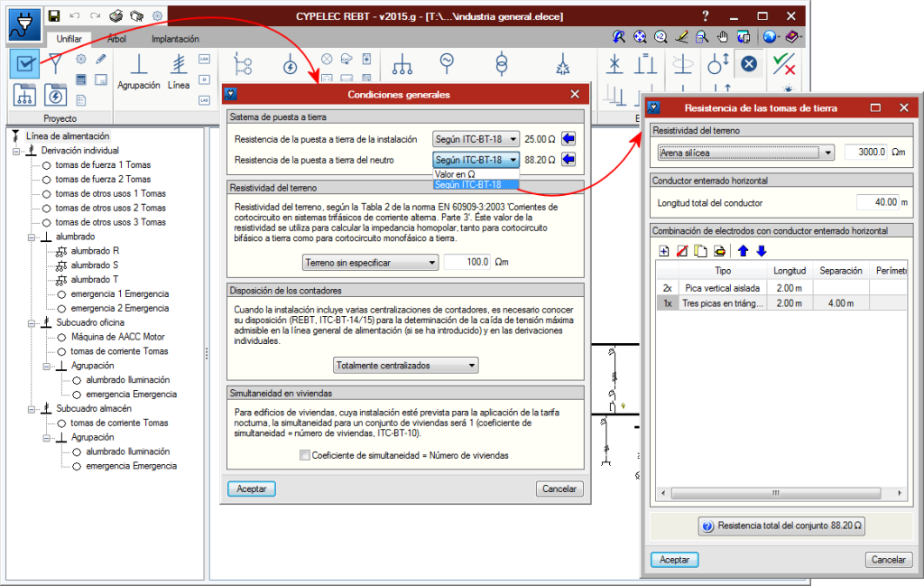Image resolution: width=924 pixels, height=586 pixels.
Task: Collapse the Subcuadro oficina tree node
Action: coord(32,323)
